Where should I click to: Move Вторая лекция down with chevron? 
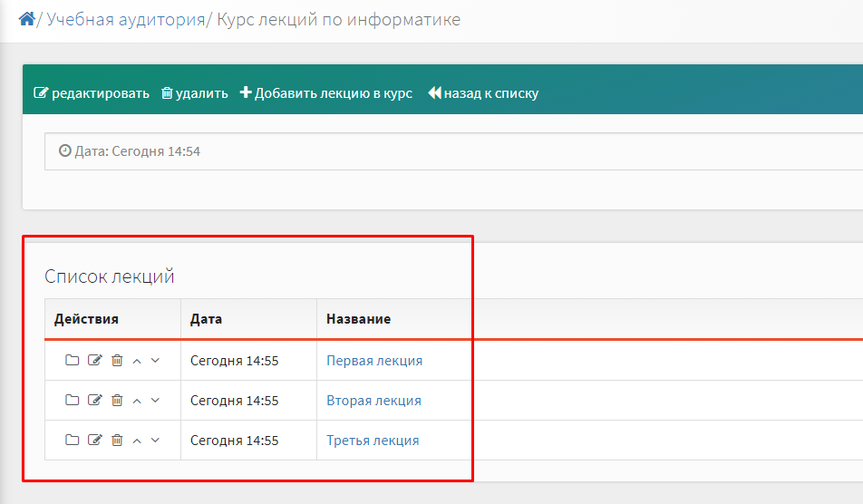pos(155,400)
